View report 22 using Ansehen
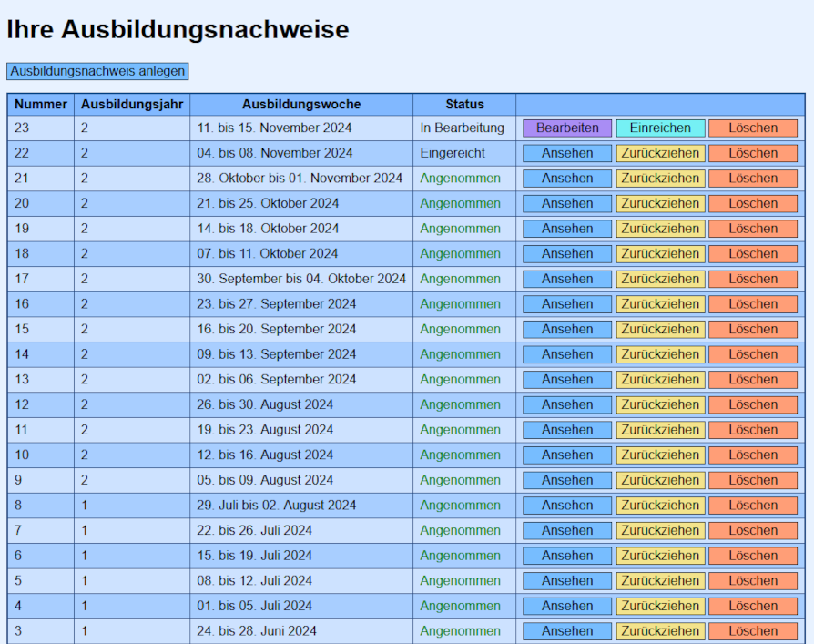Image resolution: width=814 pixels, height=644 pixels. pos(567,153)
